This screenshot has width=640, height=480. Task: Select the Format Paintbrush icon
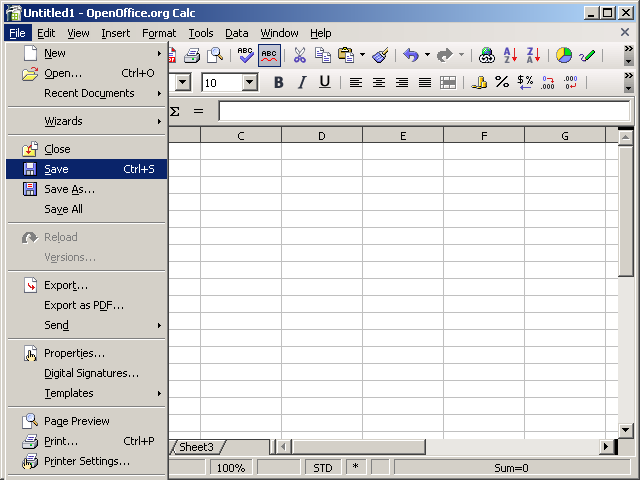pos(380,55)
